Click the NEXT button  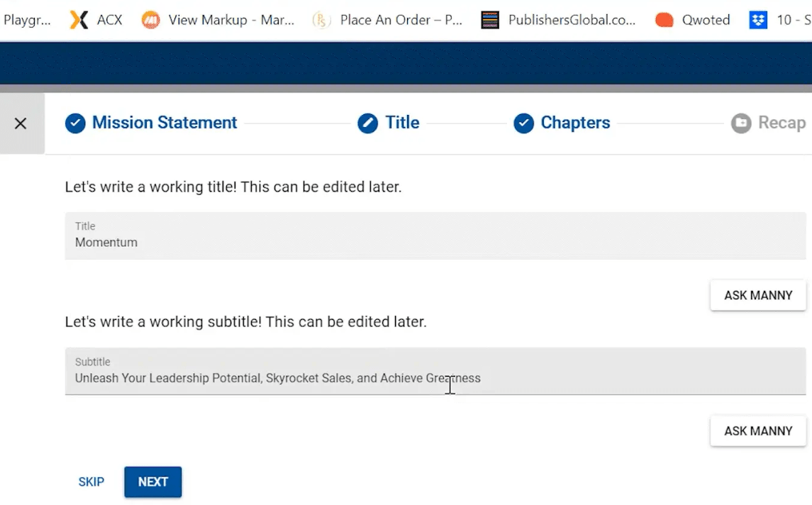152,482
